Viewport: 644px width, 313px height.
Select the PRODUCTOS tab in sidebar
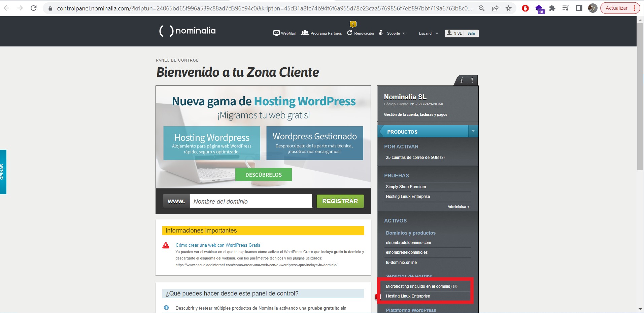click(x=423, y=132)
